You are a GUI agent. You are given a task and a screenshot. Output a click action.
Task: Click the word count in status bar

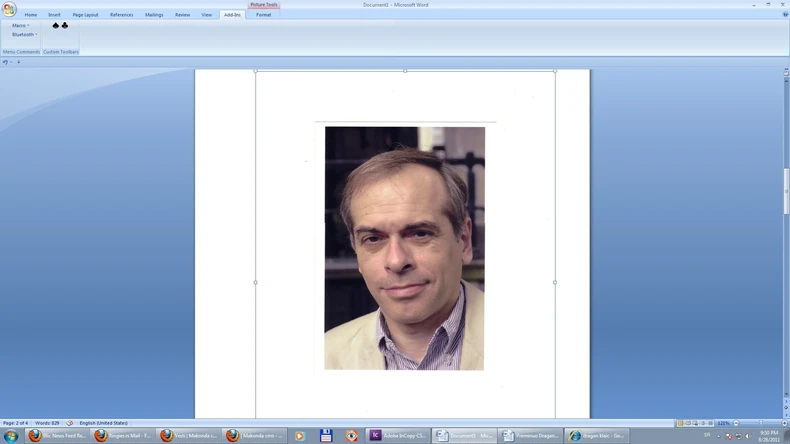point(48,423)
